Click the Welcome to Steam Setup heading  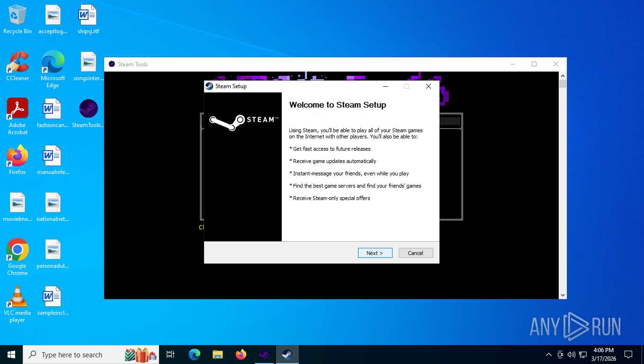[338, 105]
